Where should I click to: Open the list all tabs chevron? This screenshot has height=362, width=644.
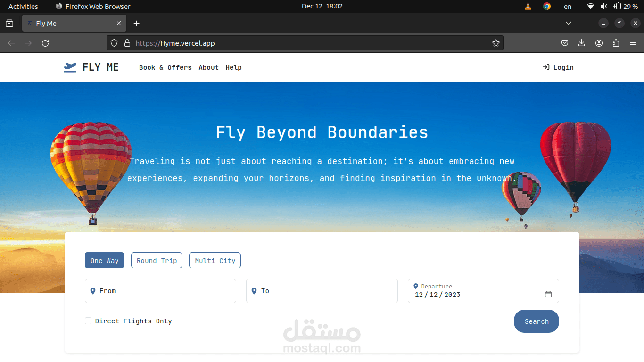coord(568,23)
